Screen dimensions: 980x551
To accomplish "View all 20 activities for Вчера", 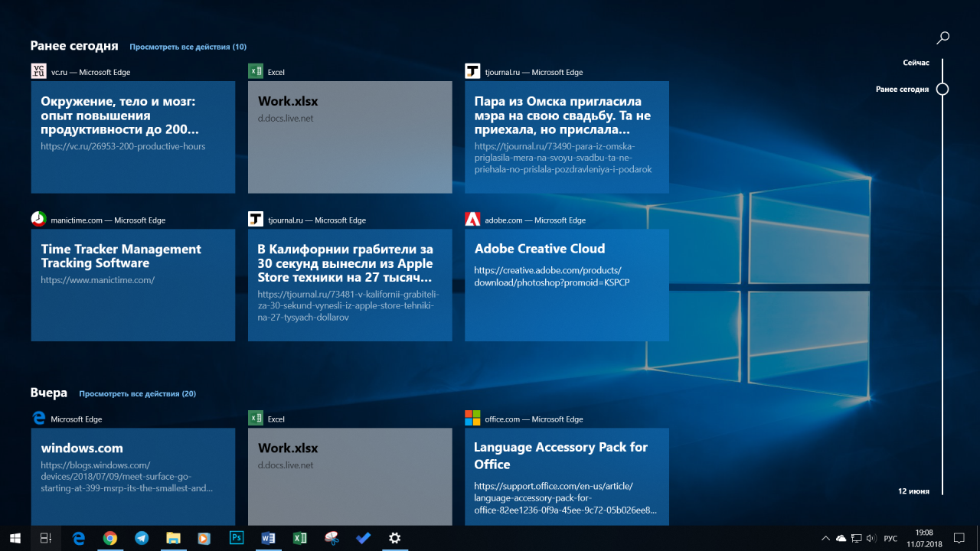I will (x=138, y=393).
